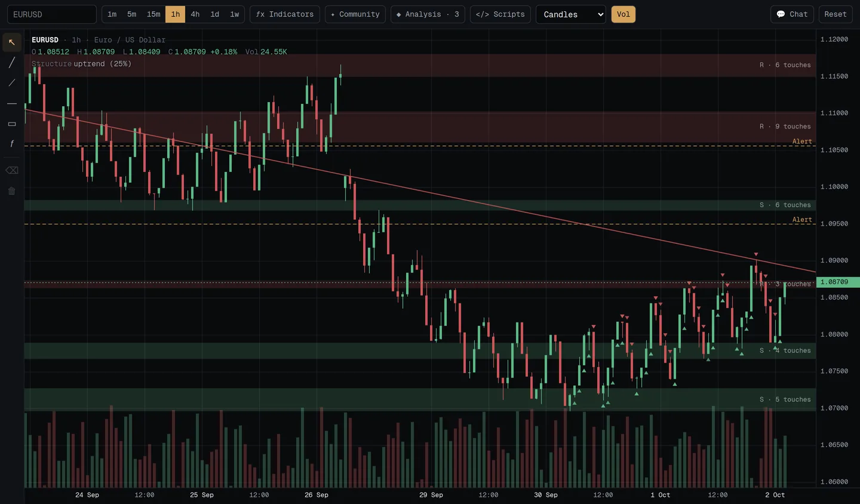Open the Community panel

355,14
